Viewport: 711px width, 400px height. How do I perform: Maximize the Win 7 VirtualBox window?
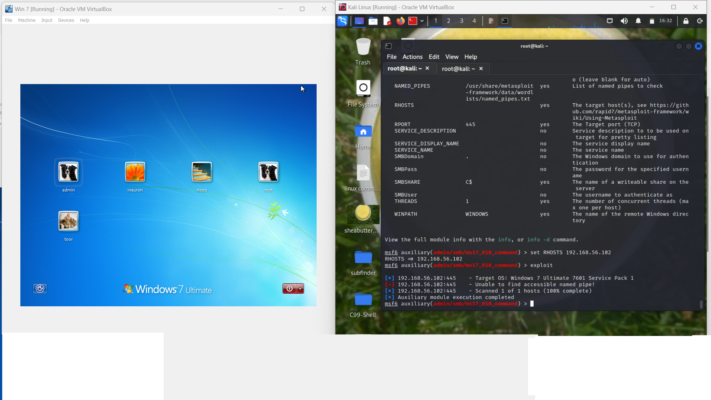click(x=302, y=9)
